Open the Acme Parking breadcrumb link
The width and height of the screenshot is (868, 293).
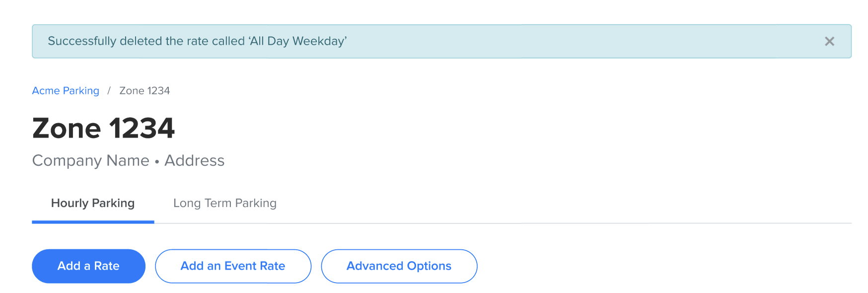(x=66, y=91)
